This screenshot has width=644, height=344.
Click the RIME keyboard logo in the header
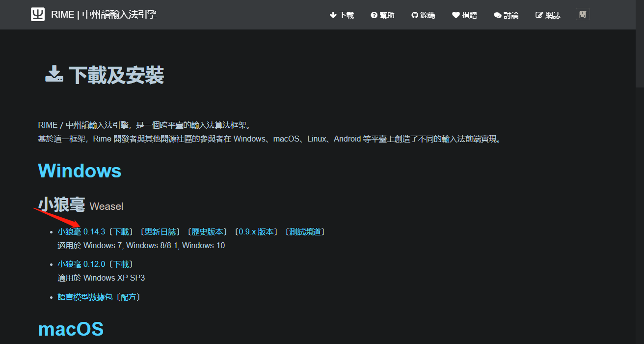tap(38, 14)
